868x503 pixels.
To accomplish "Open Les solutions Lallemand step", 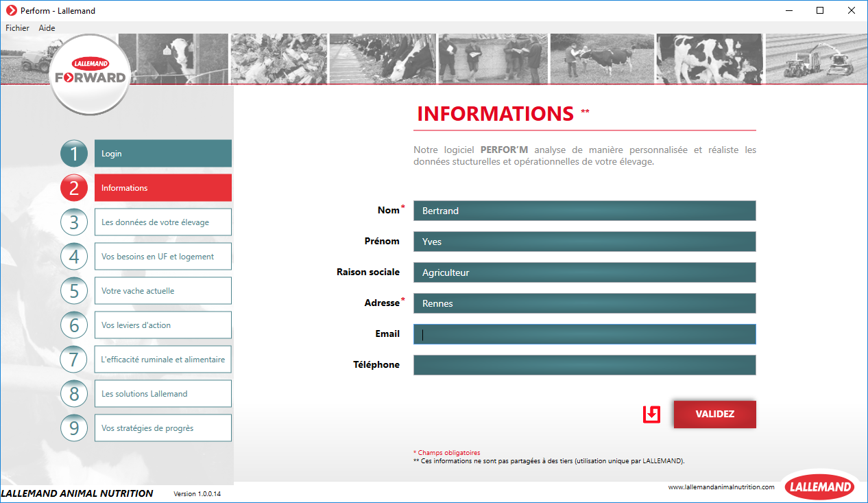I will click(x=163, y=394).
